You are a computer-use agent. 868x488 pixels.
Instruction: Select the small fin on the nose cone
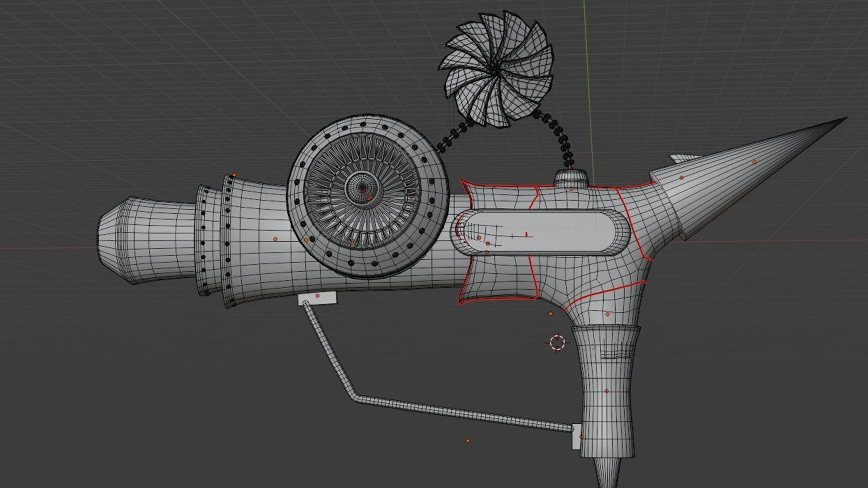[x=684, y=158]
